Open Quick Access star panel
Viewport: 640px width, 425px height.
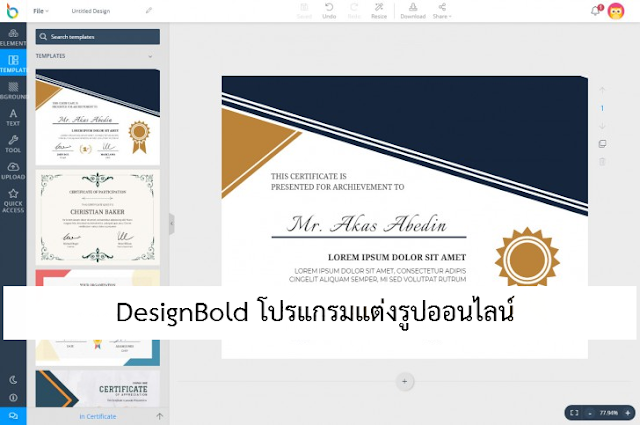13,200
